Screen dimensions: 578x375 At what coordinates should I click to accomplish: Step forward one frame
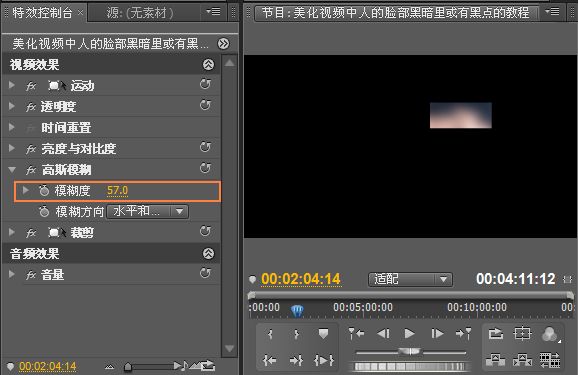tap(437, 334)
